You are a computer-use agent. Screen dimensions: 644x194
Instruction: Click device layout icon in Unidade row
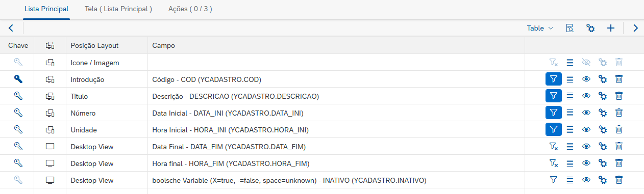tap(50, 129)
